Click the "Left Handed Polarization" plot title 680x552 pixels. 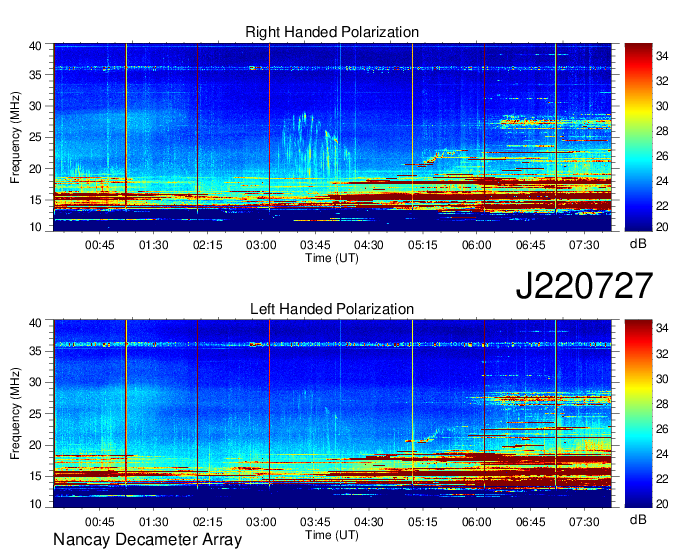[x=332, y=309]
